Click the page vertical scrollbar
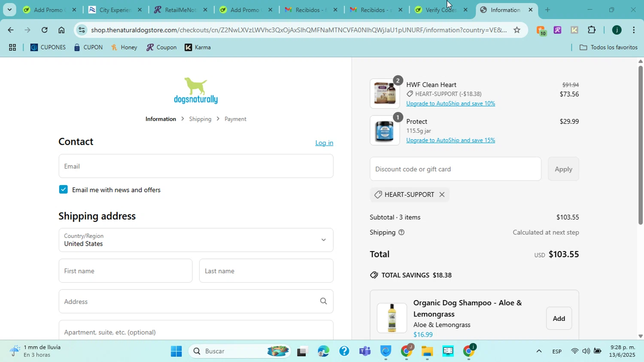Screen dimensions: 644x362 pyautogui.click(x=640, y=145)
